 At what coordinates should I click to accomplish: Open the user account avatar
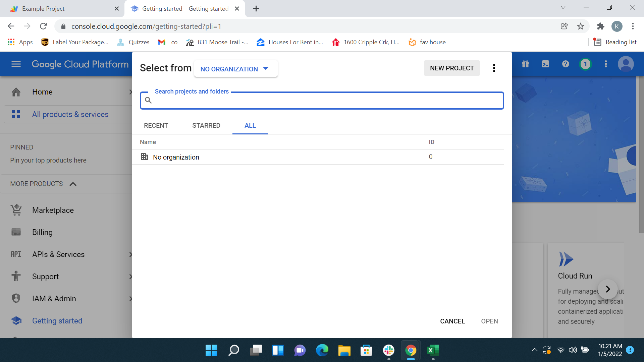(626, 64)
